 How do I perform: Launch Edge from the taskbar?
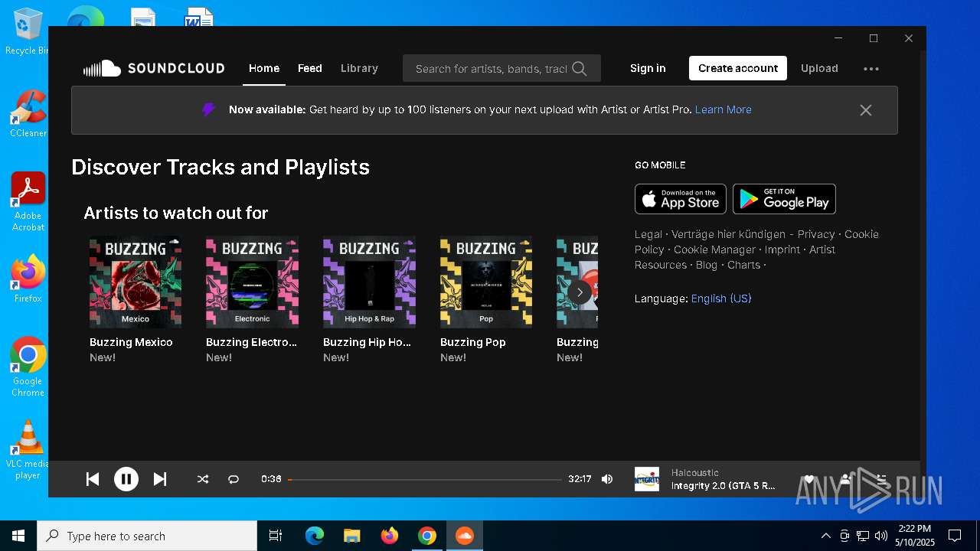[315, 536]
